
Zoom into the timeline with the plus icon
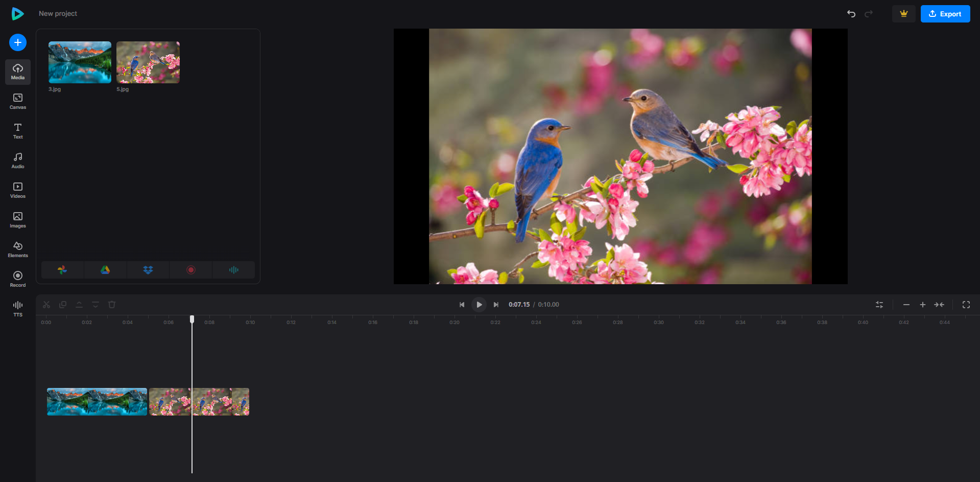coord(923,304)
